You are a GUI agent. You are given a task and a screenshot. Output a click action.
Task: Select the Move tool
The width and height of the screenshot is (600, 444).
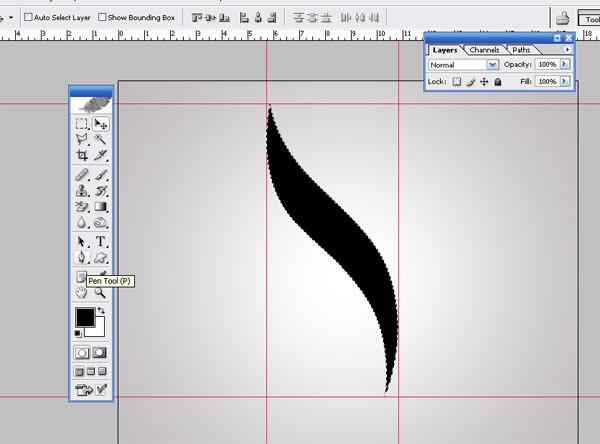coord(101,123)
